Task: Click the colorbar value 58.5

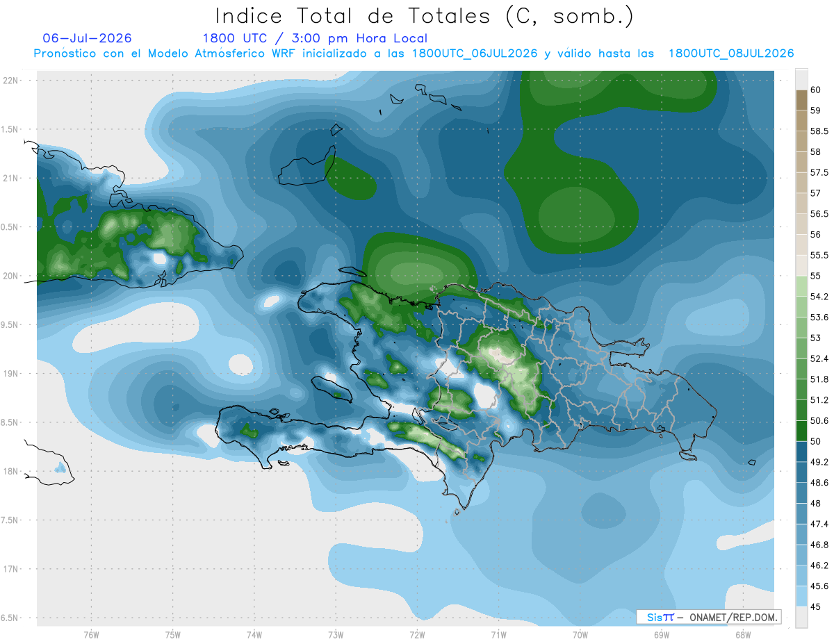Action: (820, 131)
